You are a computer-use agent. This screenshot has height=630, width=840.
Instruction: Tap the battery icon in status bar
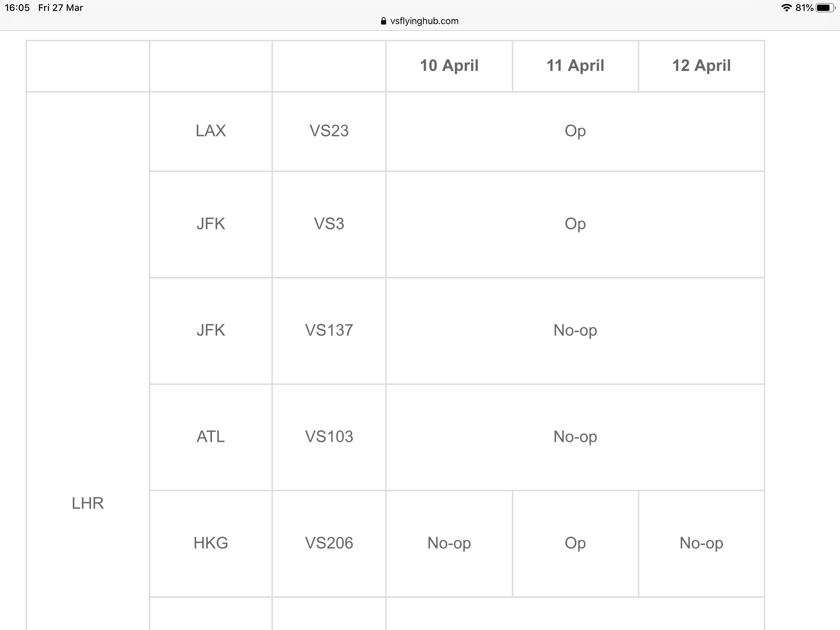826,8
